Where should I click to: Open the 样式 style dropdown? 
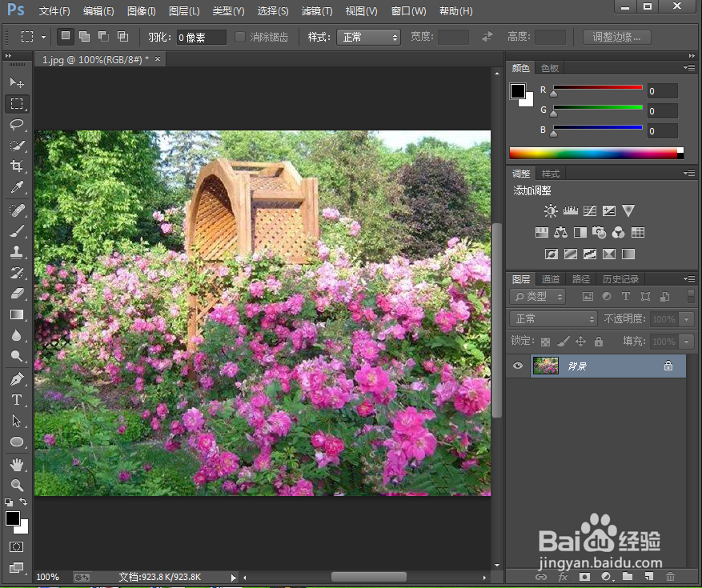pos(368,37)
